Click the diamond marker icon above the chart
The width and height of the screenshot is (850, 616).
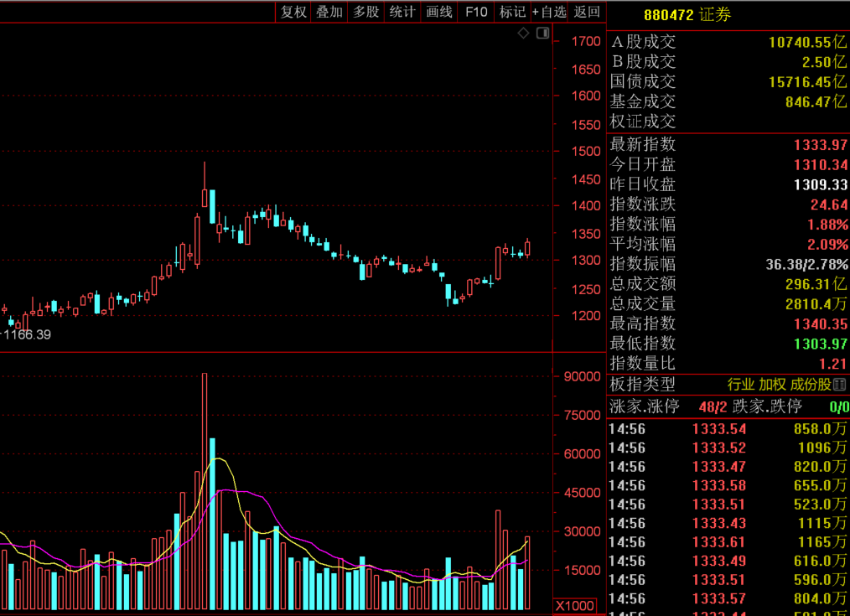pyautogui.click(x=523, y=34)
